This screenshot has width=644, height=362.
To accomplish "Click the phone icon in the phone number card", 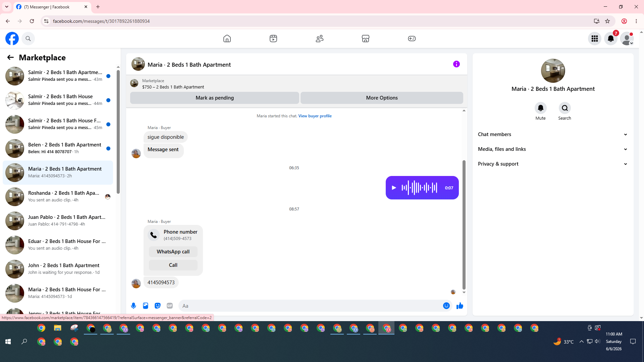I will (154, 235).
